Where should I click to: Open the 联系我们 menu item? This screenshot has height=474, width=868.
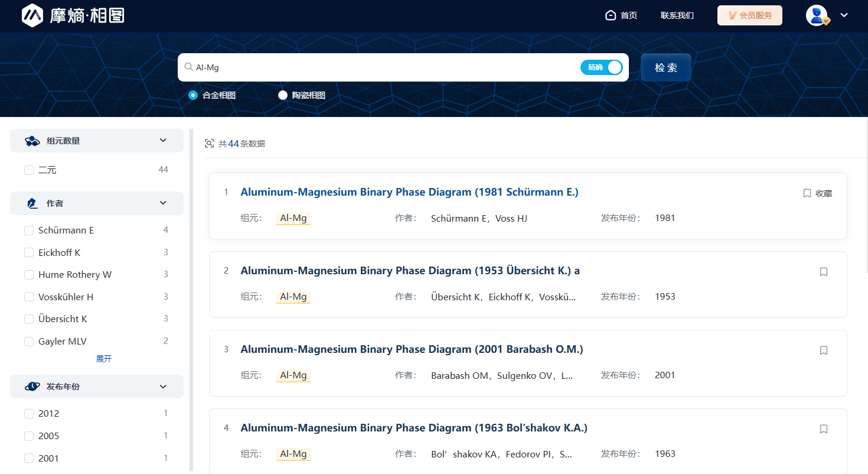tap(677, 15)
